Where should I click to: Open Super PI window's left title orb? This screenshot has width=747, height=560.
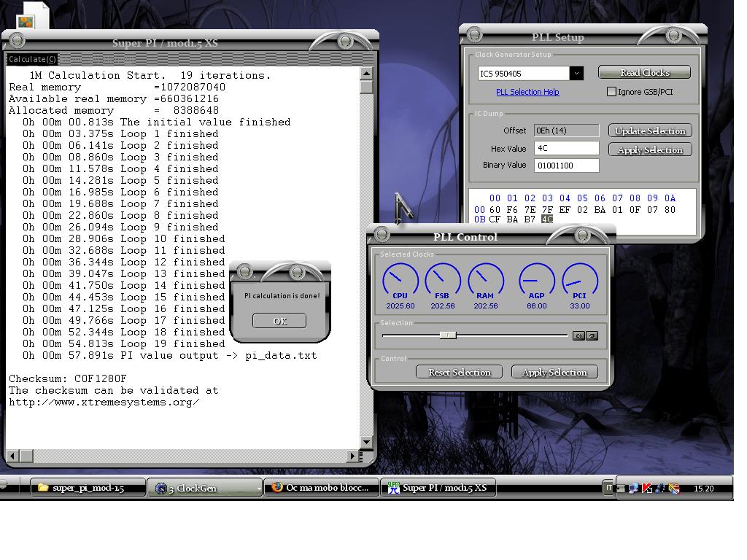[x=18, y=41]
